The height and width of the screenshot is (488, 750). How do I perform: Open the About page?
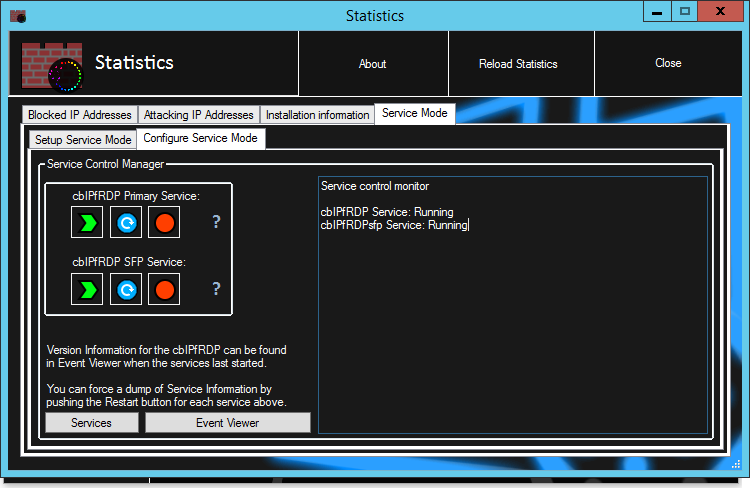coord(373,64)
